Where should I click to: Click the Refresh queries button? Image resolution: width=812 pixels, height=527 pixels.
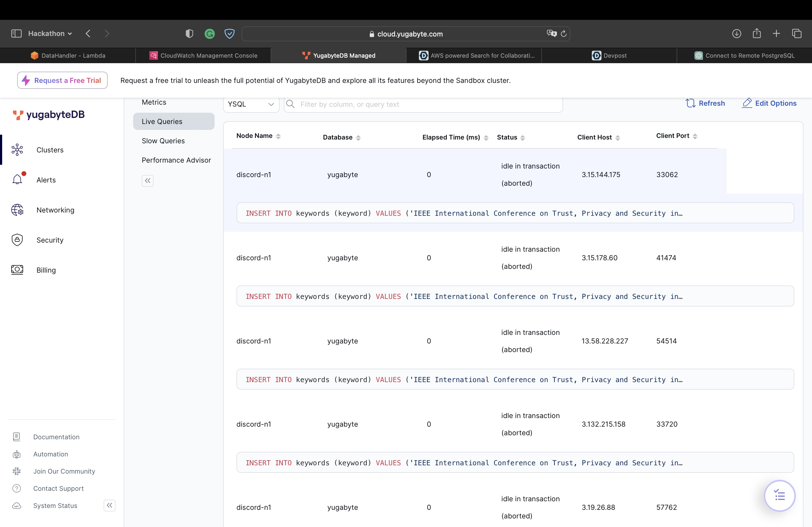point(705,103)
